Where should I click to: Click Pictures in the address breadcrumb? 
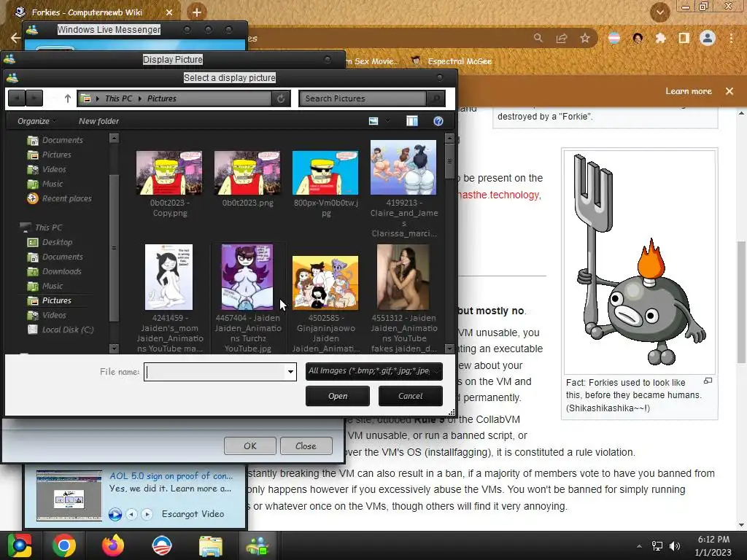pyautogui.click(x=161, y=98)
